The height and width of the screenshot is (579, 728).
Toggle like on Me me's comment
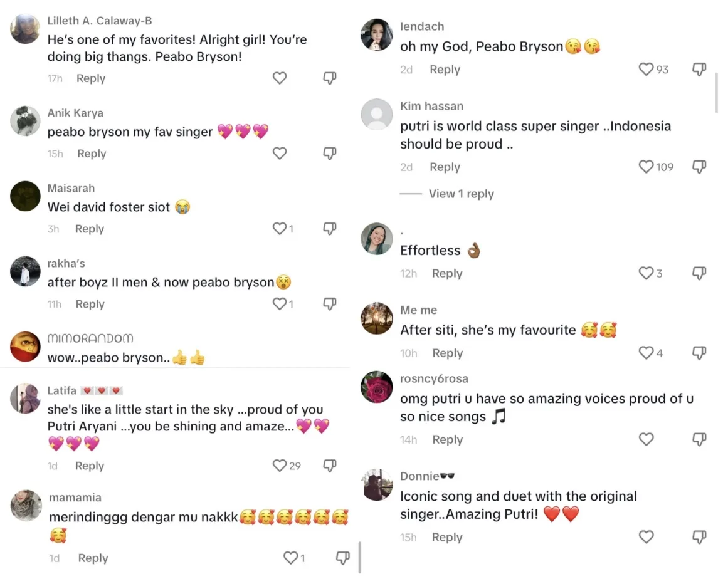(646, 353)
